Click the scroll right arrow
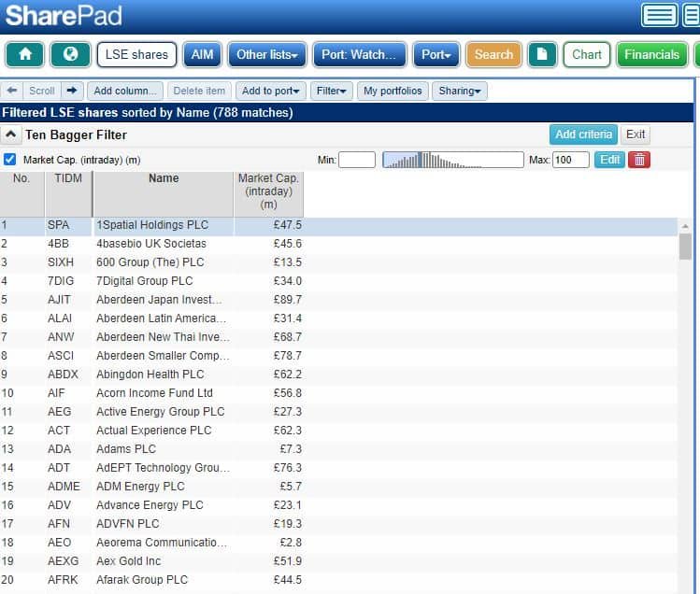This screenshot has height=594, width=700. pyautogui.click(x=72, y=91)
